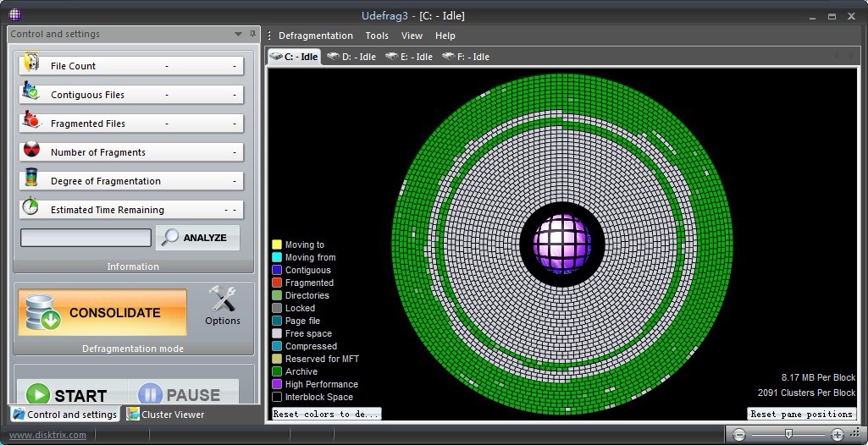Open the Defragmentation menu
This screenshot has height=445, width=868.
tap(315, 36)
